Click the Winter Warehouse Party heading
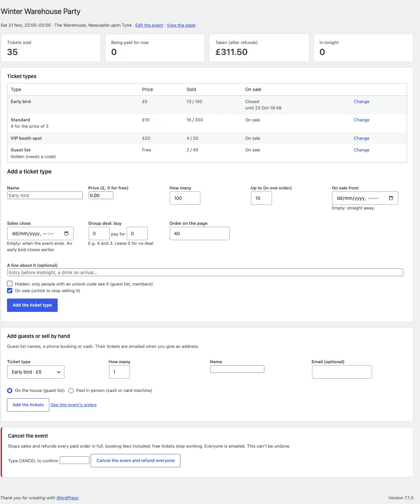Viewport: 420px width, 504px height. 40,11
